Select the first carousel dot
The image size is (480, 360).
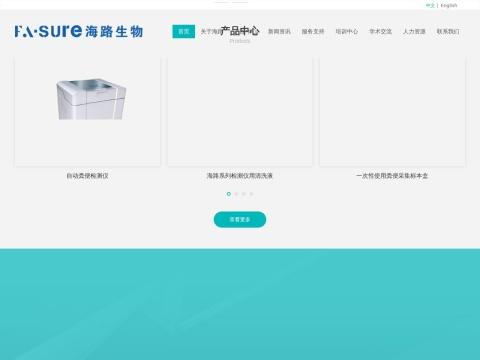pos(229,194)
